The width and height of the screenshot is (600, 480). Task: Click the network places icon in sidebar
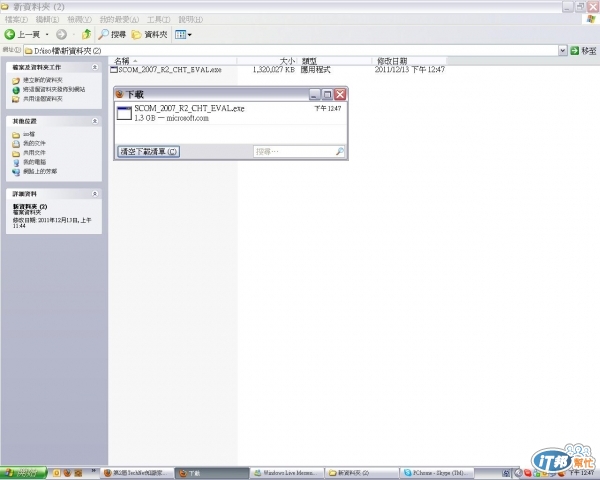coord(16,172)
